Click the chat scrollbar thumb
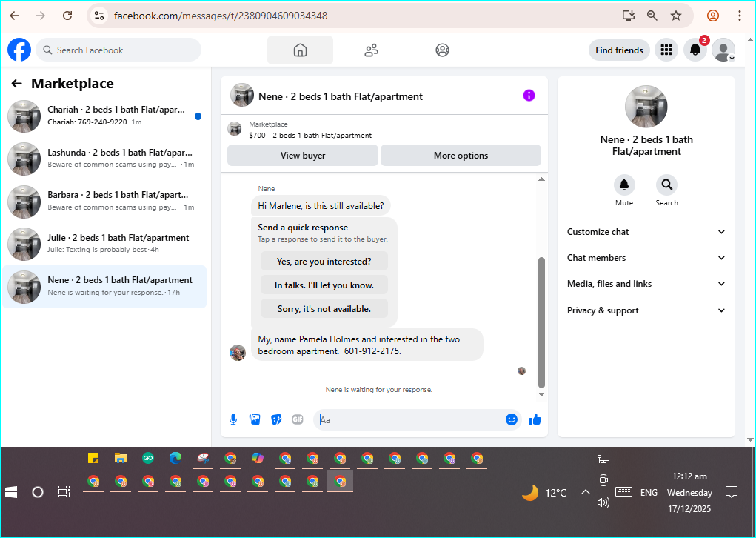 pos(541,322)
